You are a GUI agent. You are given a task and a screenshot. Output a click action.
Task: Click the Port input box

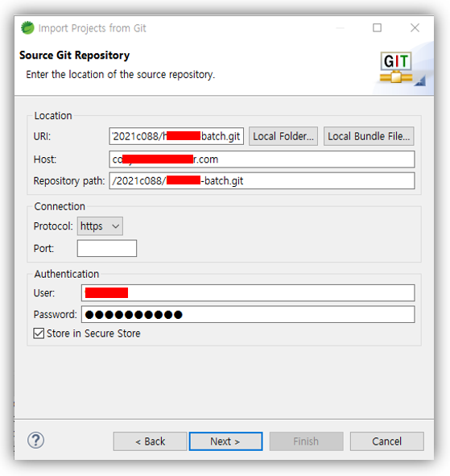(x=107, y=248)
